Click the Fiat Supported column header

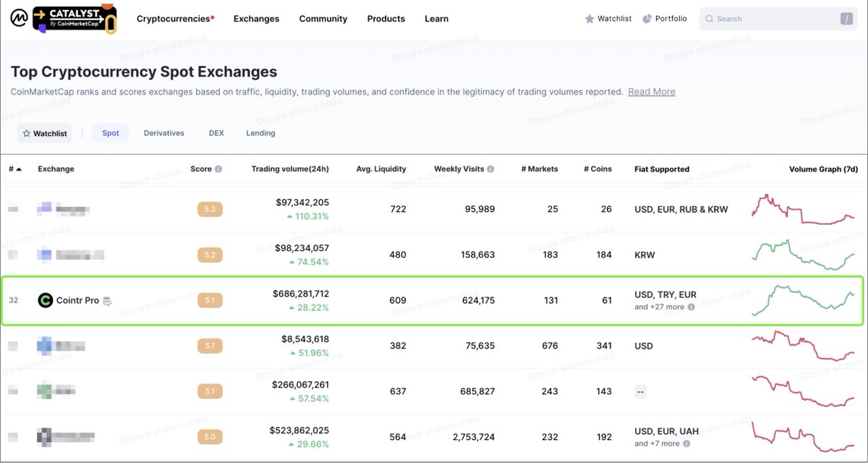point(662,169)
